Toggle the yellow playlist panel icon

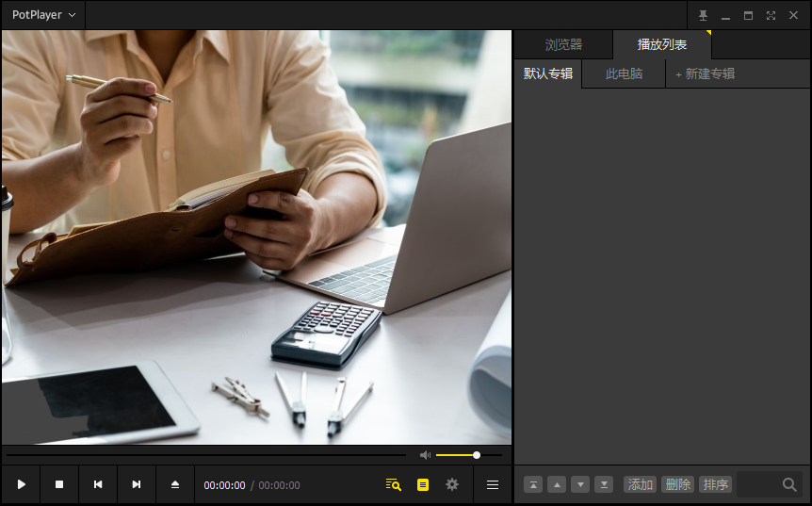(423, 484)
